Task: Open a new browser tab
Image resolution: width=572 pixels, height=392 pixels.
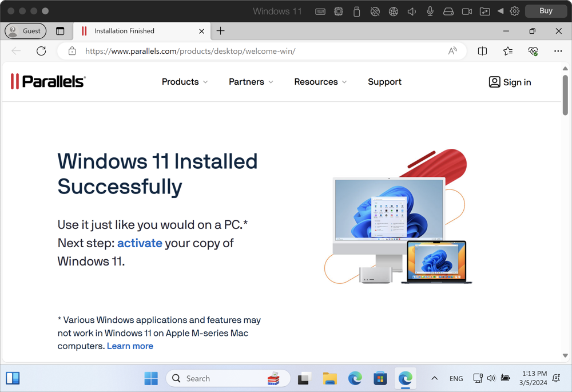Action: 220,31
